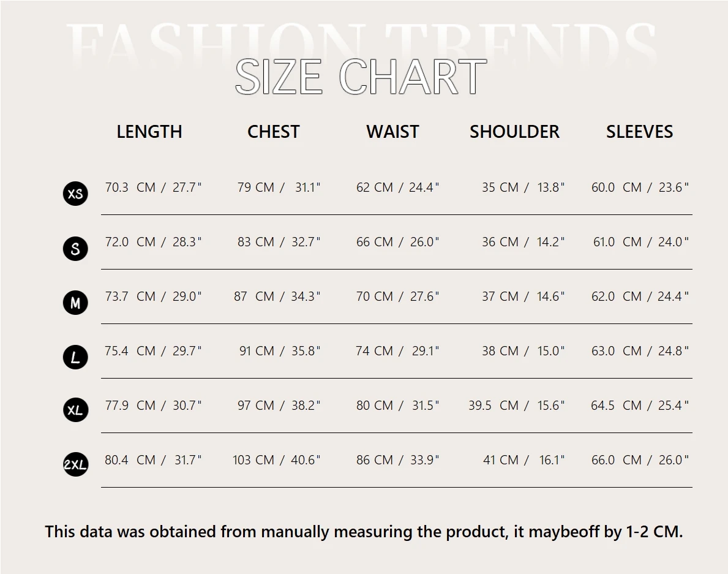This screenshot has height=574, width=728.
Task: Click the M size circle icon
Action: (x=75, y=303)
